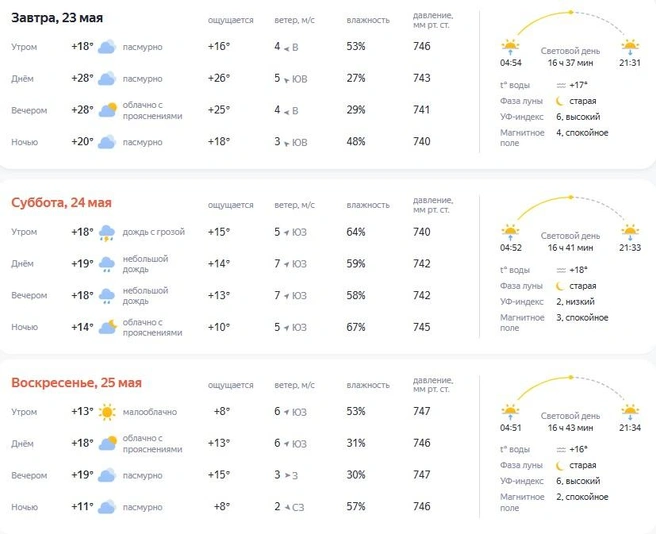This screenshot has height=534, width=656.
Task: Click the Магнитное поле 3, спокойное value
Action: coord(582,318)
